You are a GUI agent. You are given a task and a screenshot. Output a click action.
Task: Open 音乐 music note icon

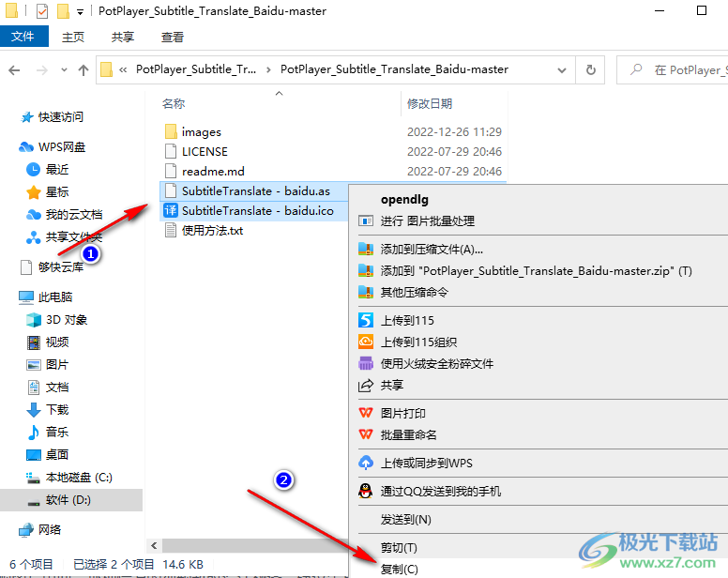pos(34,432)
